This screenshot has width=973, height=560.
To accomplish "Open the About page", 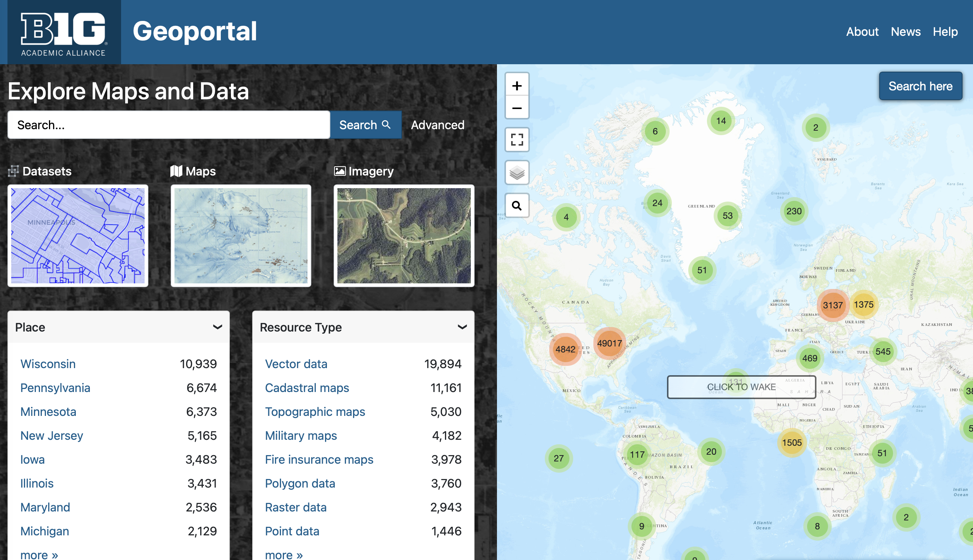I will [862, 31].
